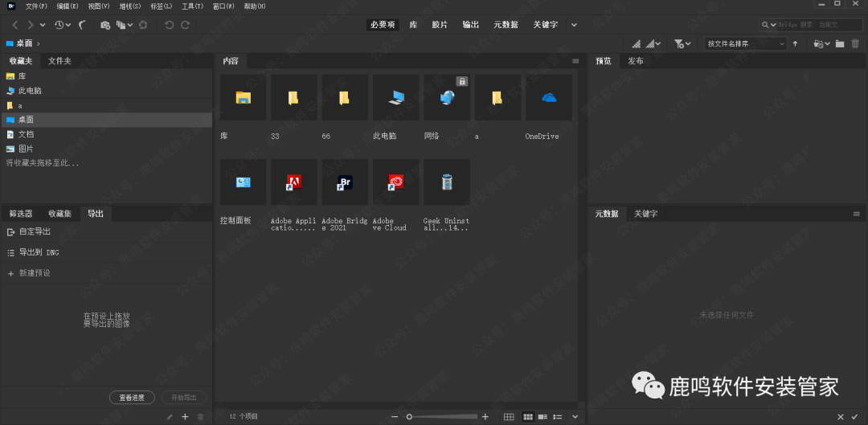This screenshot has width=868, height=425.
Task: Switch to the 收藏集 tab
Action: [x=59, y=214]
